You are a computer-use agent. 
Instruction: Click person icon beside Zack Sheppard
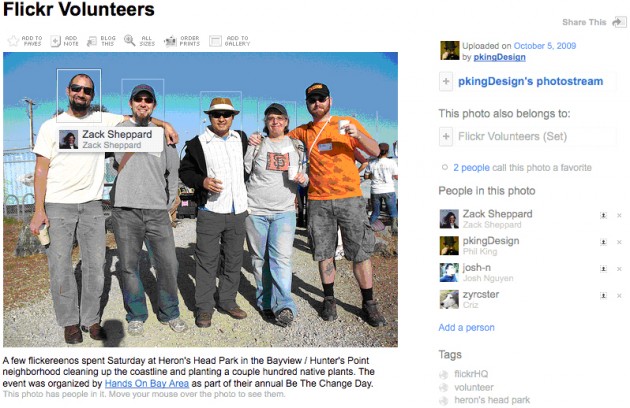pyautogui.click(x=603, y=215)
